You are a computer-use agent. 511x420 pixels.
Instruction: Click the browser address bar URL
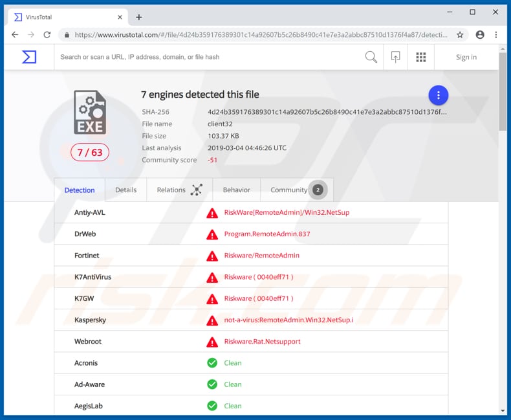pos(261,34)
